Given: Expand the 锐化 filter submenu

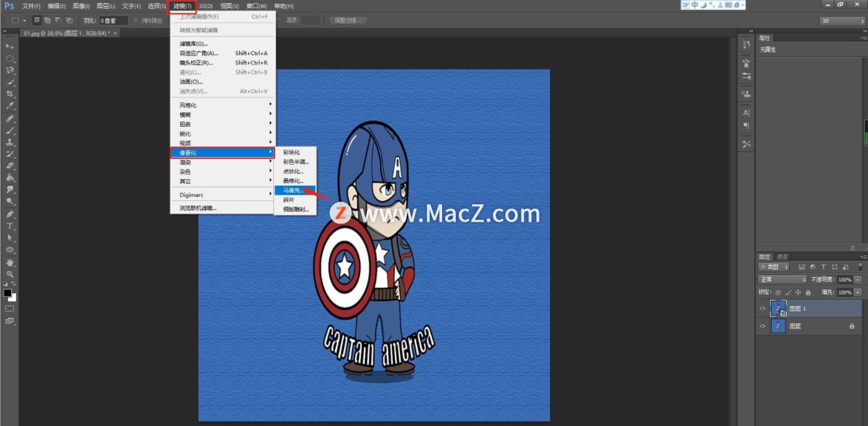Looking at the screenshot, I should [x=222, y=134].
